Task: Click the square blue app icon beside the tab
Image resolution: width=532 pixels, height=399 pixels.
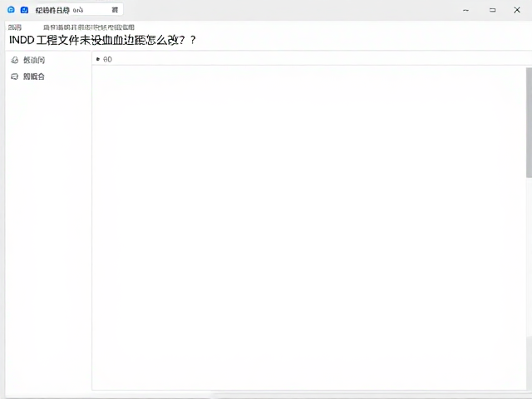Action: pos(24,10)
